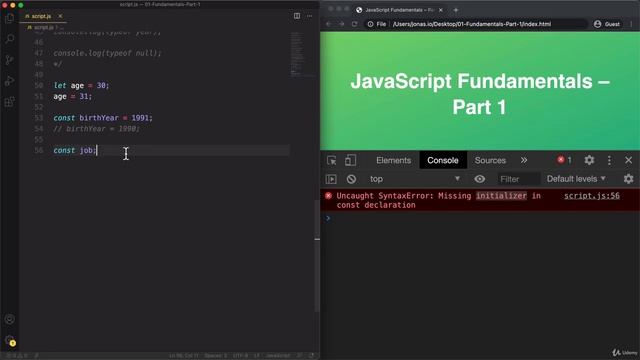Image resolution: width=640 pixels, height=360 pixels.
Task: Open the Accounts icon in VS Code
Action: point(9,319)
